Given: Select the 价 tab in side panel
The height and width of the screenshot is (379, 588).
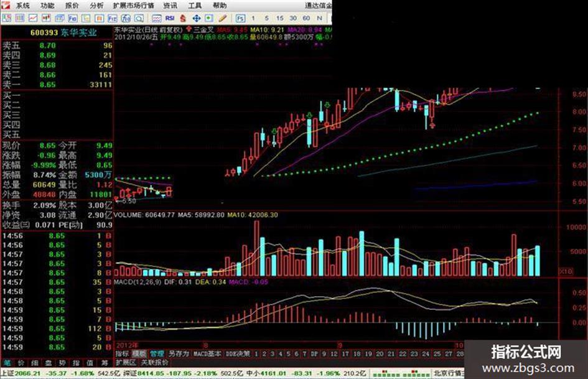Looking at the screenshot, I should (x=21, y=363).
